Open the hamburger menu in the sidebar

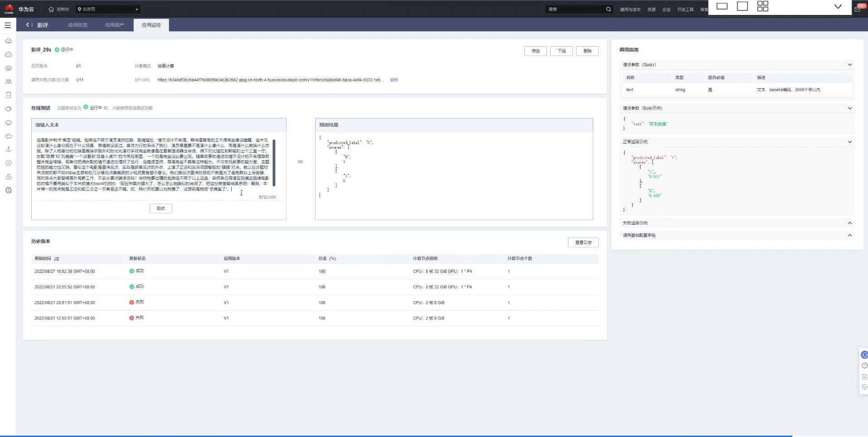pos(8,25)
